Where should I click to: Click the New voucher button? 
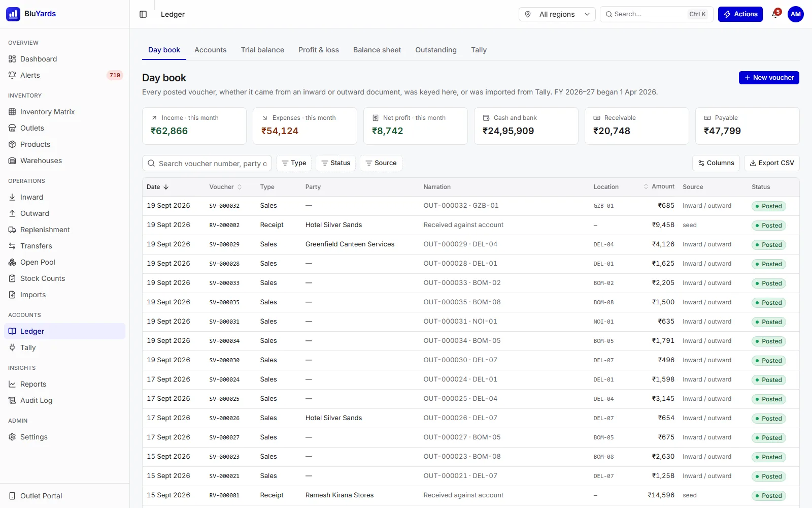coord(769,78)
